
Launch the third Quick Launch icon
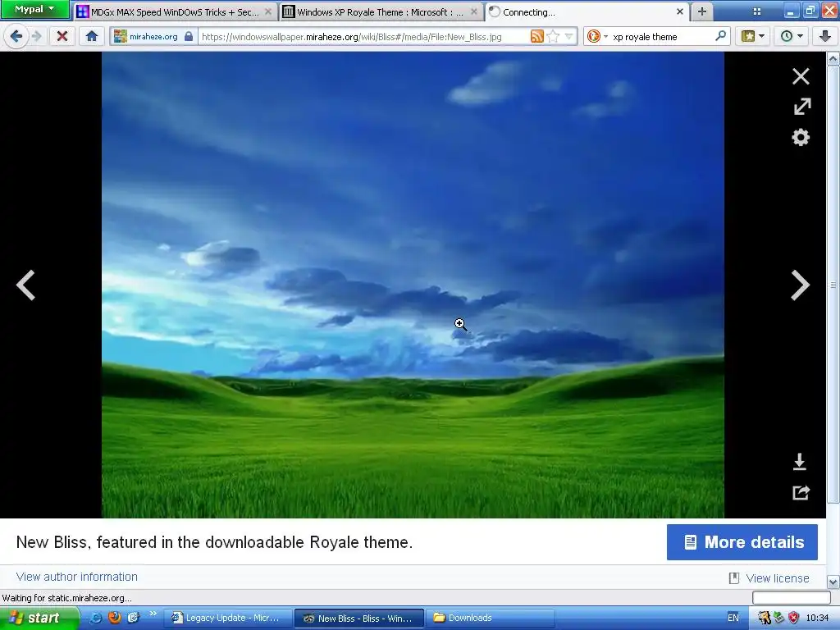click(x=133, y=618)
